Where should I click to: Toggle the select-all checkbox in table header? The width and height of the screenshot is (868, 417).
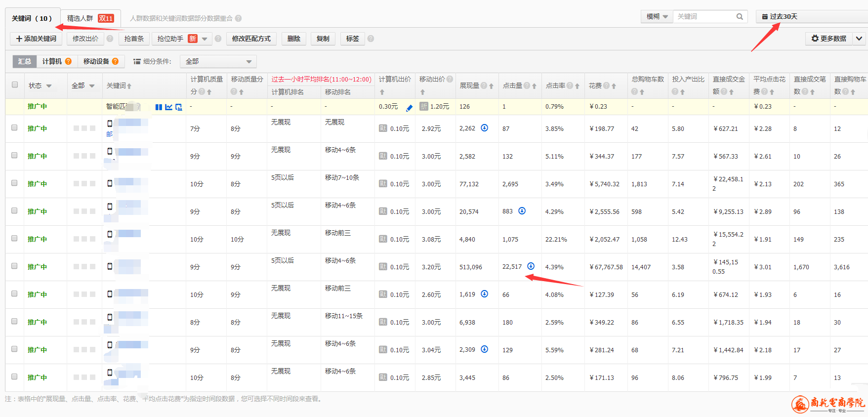tap(15, 85)
